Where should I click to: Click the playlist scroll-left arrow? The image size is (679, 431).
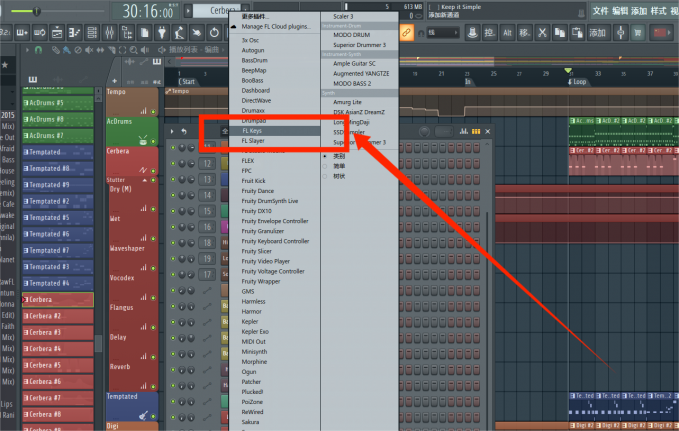[x=170, y=62]
